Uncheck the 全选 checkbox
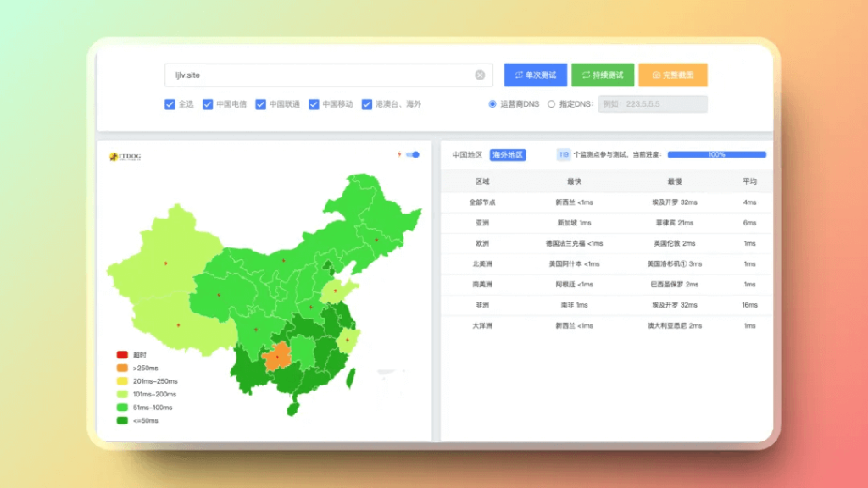This screenshot has height=488, width=868. [x=170, y=104]
